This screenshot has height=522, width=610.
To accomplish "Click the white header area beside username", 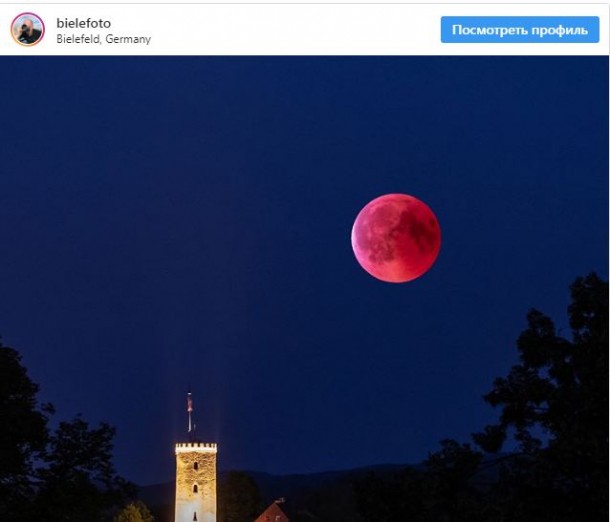I will click(296, 30).
